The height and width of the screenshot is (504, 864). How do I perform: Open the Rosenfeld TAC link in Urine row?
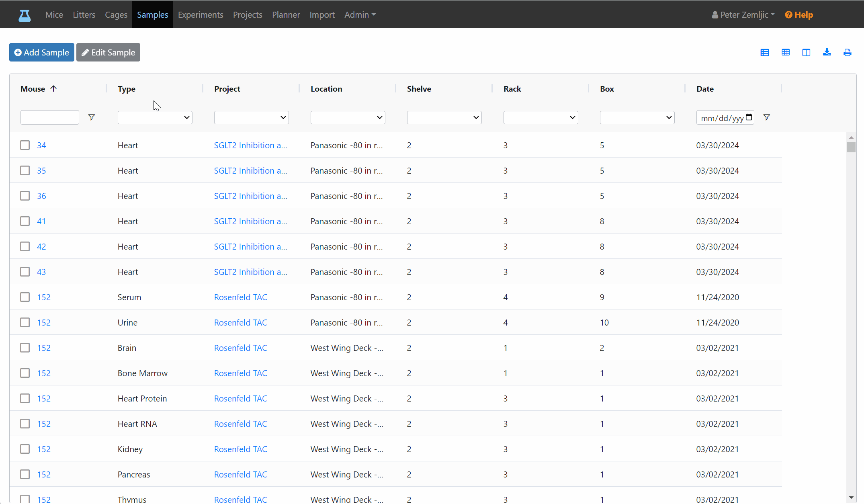coord(241,322)
